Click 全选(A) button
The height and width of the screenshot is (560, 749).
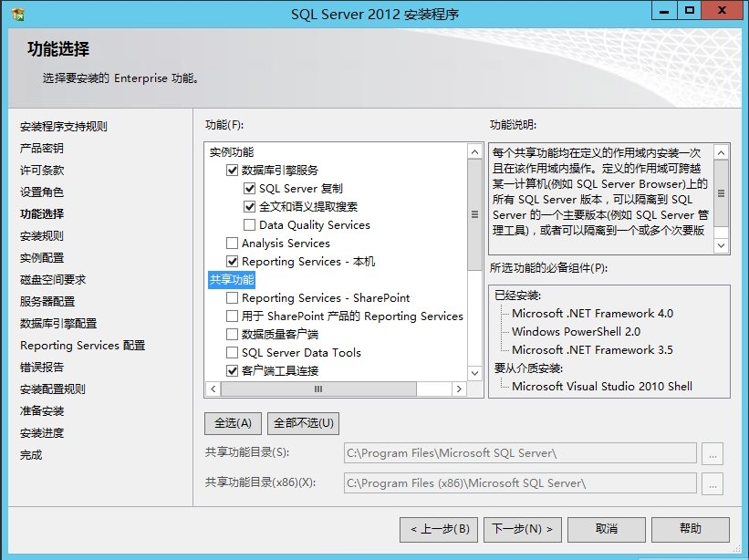pos(234,423)
